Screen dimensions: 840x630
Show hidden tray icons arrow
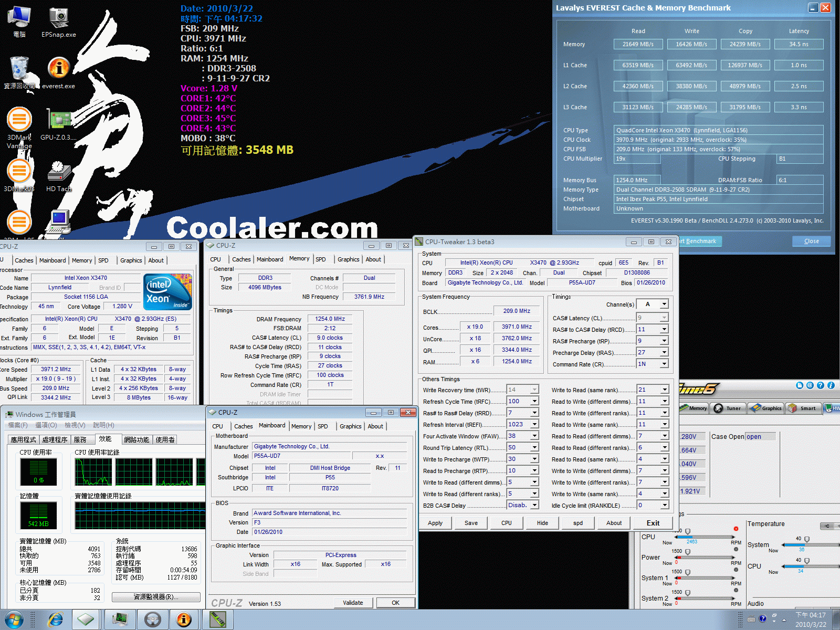[x=784, y=619]
